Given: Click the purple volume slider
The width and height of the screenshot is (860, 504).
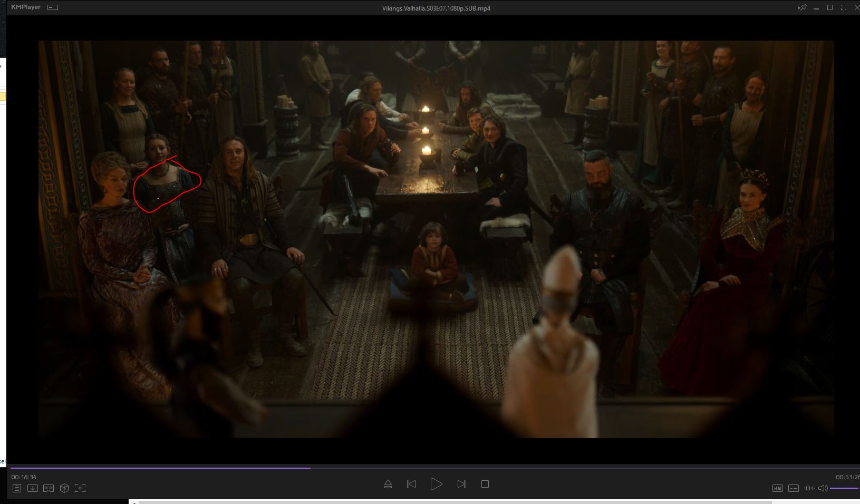Looking at the screenshot, I should pos(844,488).
